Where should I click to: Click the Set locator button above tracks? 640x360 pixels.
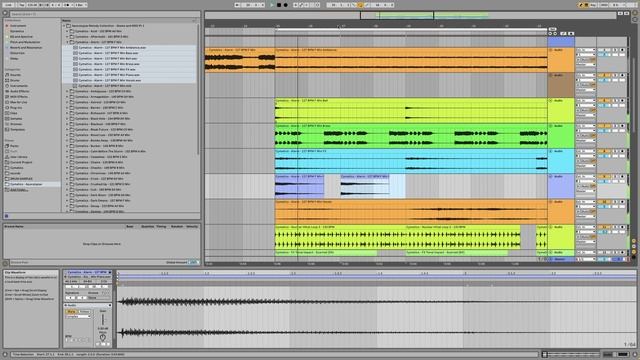click(x=552, y=29)
